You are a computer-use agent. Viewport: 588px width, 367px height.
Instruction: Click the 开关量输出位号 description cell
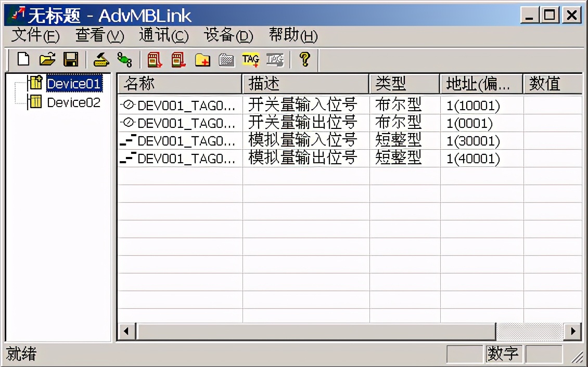[302, 123]
